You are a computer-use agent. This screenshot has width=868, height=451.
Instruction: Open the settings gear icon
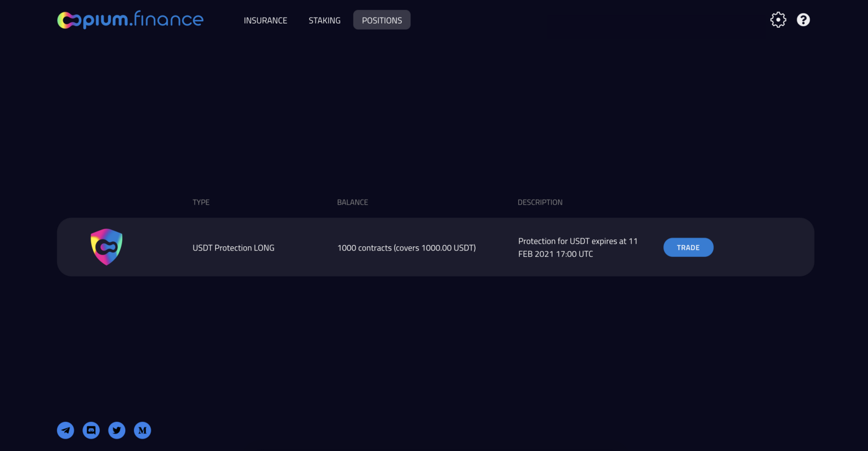click(778, 20)
